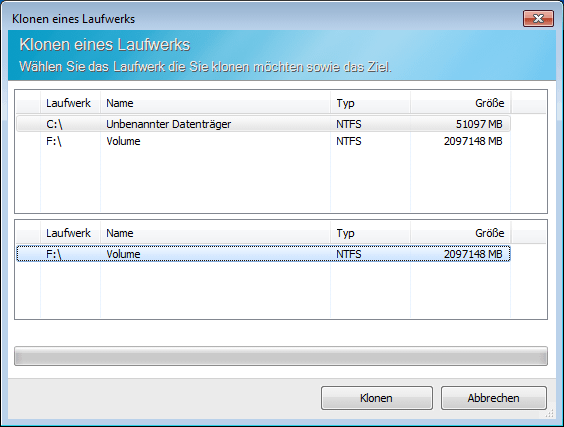The width and height of the screenshot is (564, 427).
Task: Sort source list by Größe column
Action: coord(460,103)
